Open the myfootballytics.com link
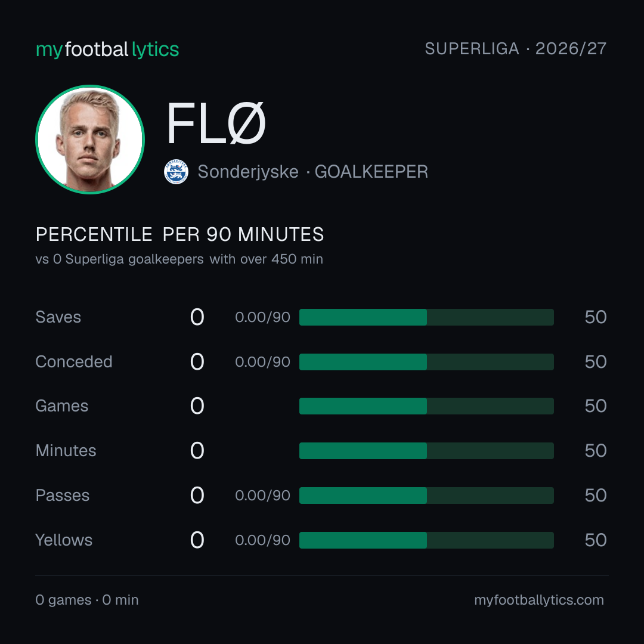 coord(539,600)
